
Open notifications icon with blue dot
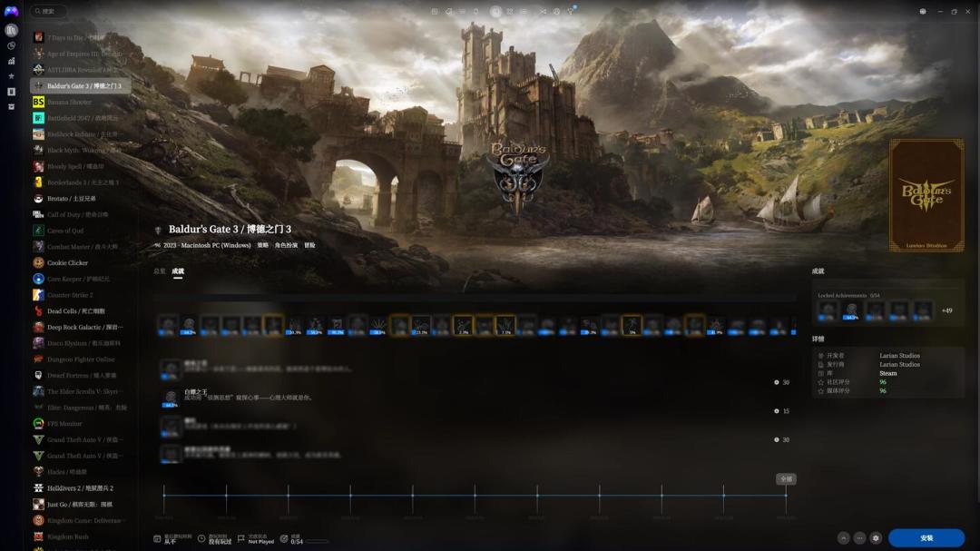572,11
